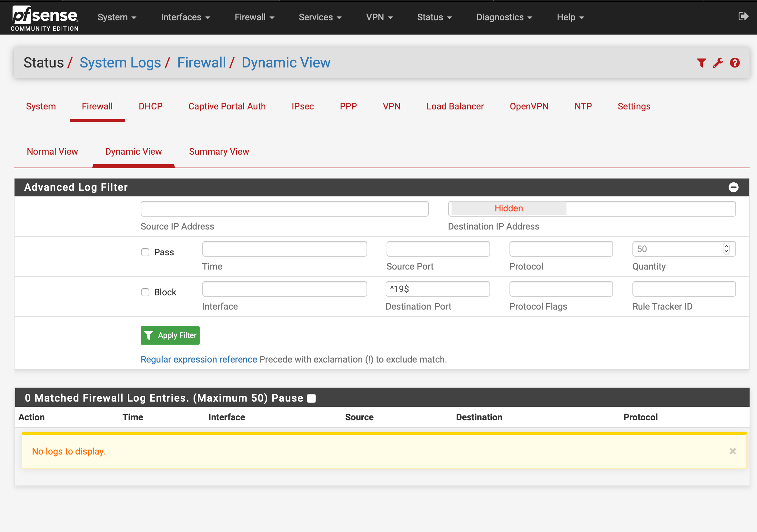Click the red help question mark icon

click(x=735, y=63)
